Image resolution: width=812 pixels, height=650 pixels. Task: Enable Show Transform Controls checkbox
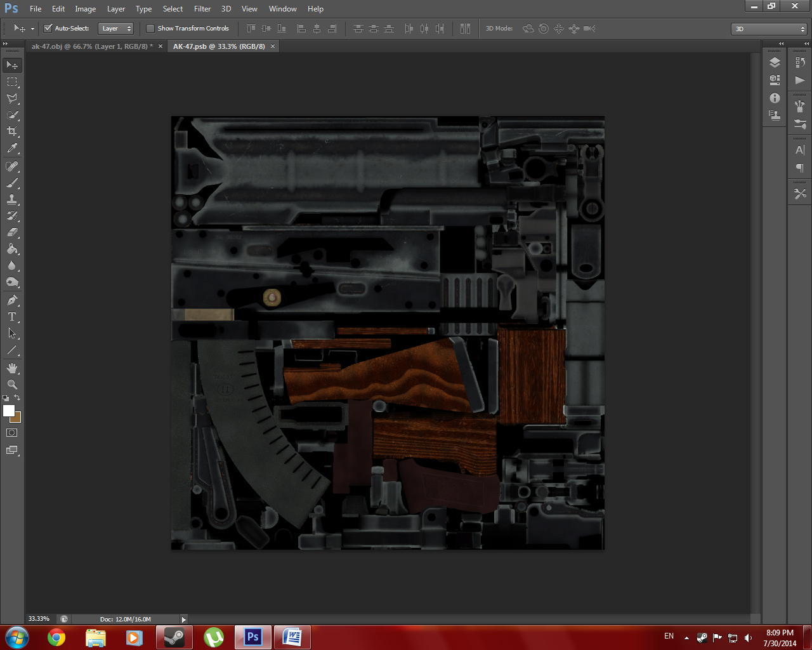(150, 28)
